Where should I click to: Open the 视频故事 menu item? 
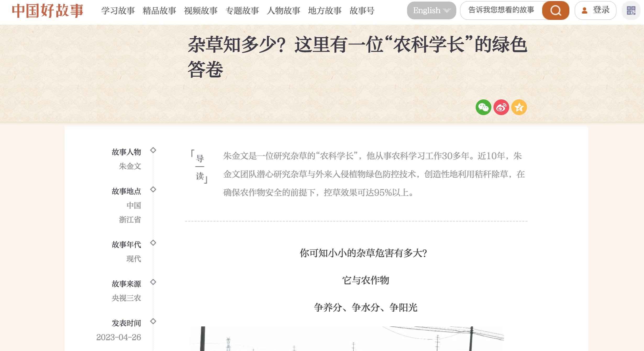point(201,11)
